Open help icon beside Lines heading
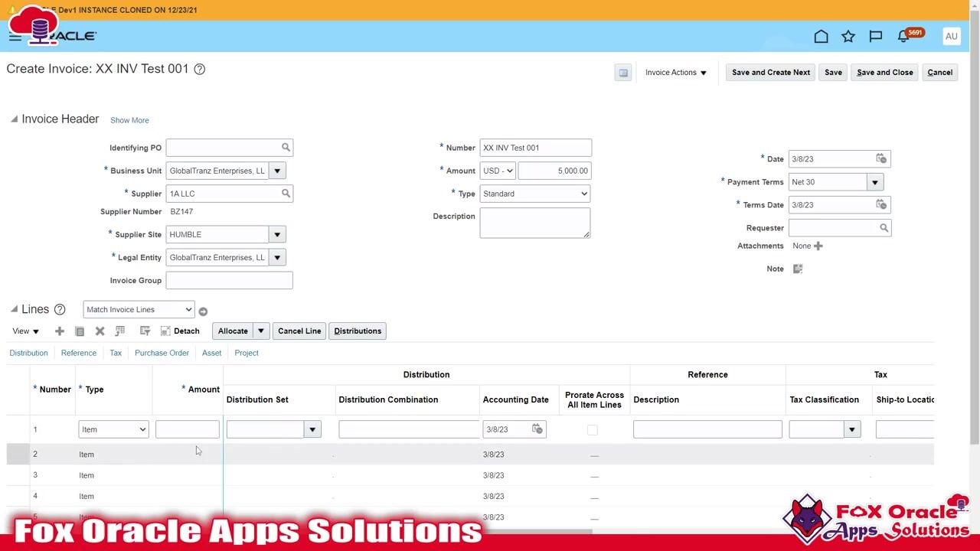The width and height of the screenshot is (980, 551). tap(60, 309)
